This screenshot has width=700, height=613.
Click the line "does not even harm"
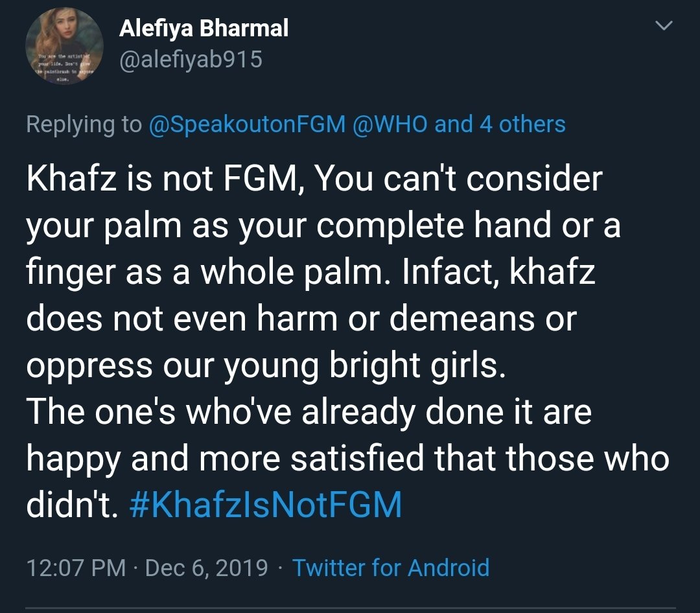(x=301, y=319)
